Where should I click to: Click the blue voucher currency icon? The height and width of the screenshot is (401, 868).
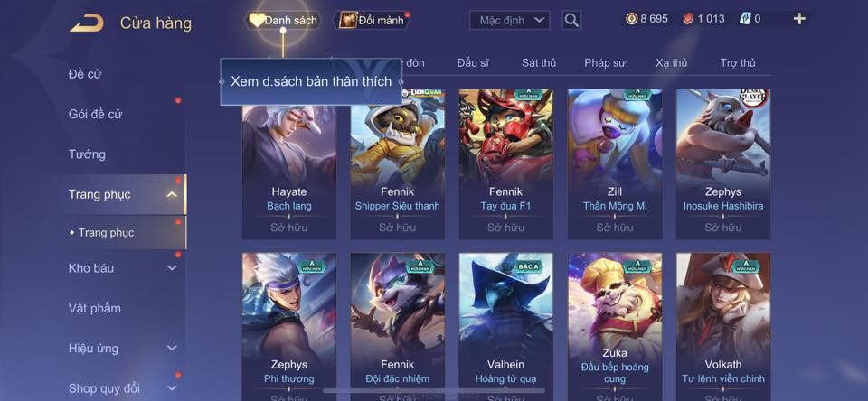(745, 19)
